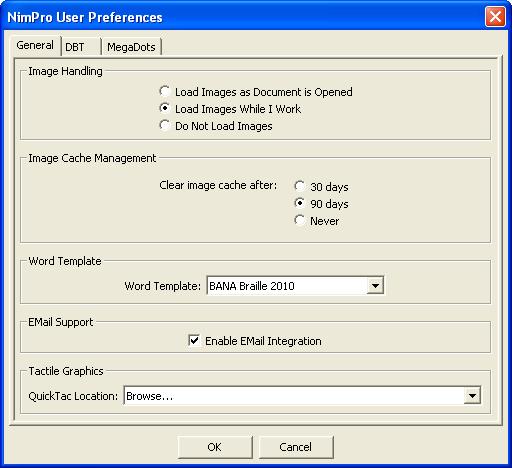Click the Word Template: field label

pyautogui.click(x=163, y=286)
